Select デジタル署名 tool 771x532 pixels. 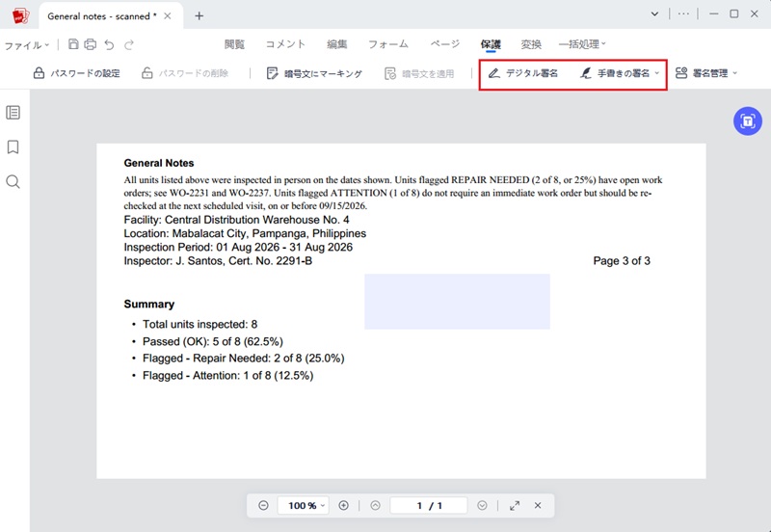click(523, 73)
